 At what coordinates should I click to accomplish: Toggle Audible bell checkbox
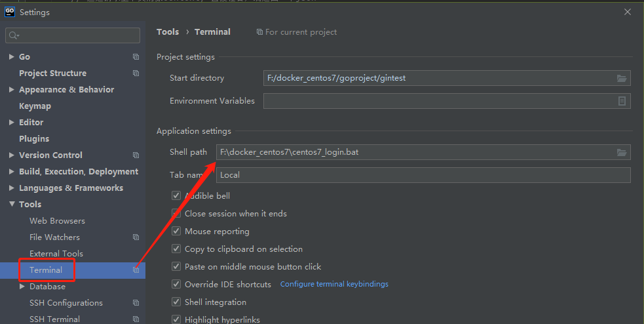coord(176,195)
